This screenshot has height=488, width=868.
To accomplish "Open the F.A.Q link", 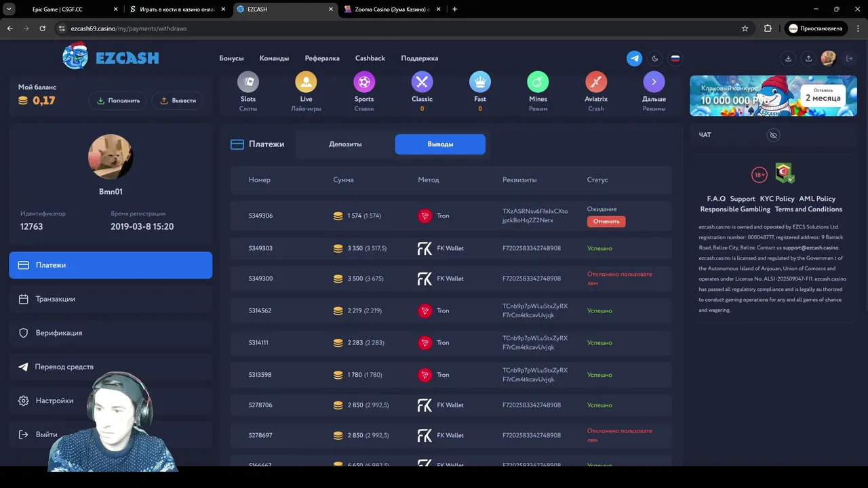I will click(716, 199).
